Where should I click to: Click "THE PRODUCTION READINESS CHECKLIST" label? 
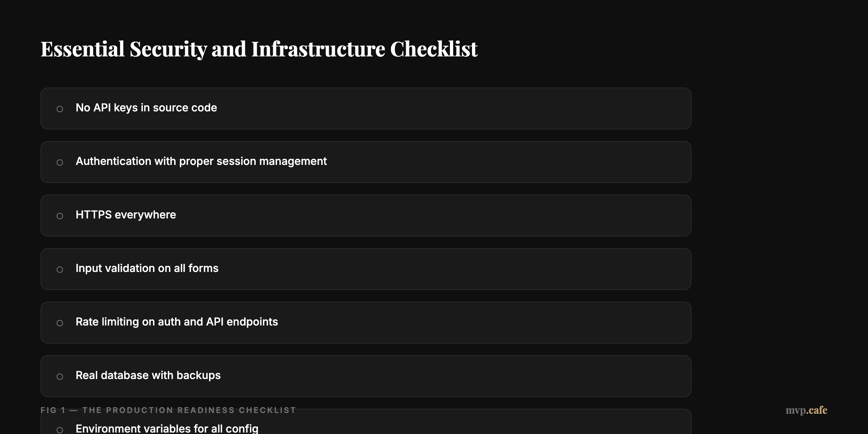(188, 410)
